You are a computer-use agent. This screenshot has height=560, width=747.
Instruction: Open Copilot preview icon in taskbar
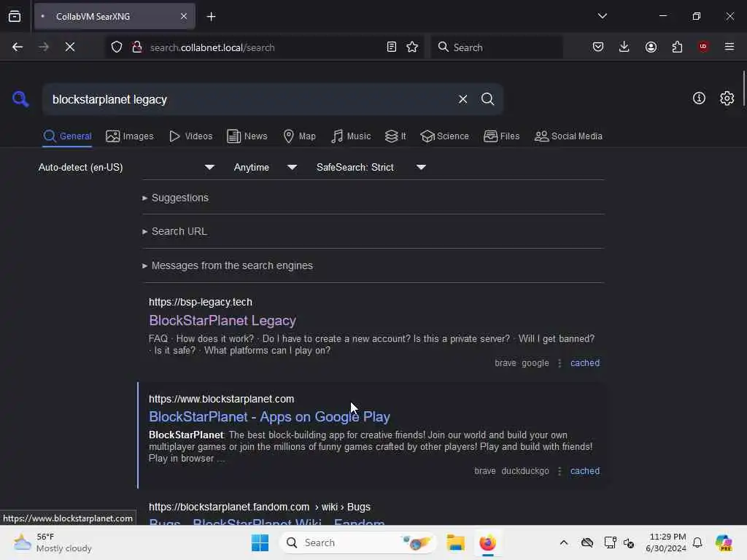click(x=723, y=542)
